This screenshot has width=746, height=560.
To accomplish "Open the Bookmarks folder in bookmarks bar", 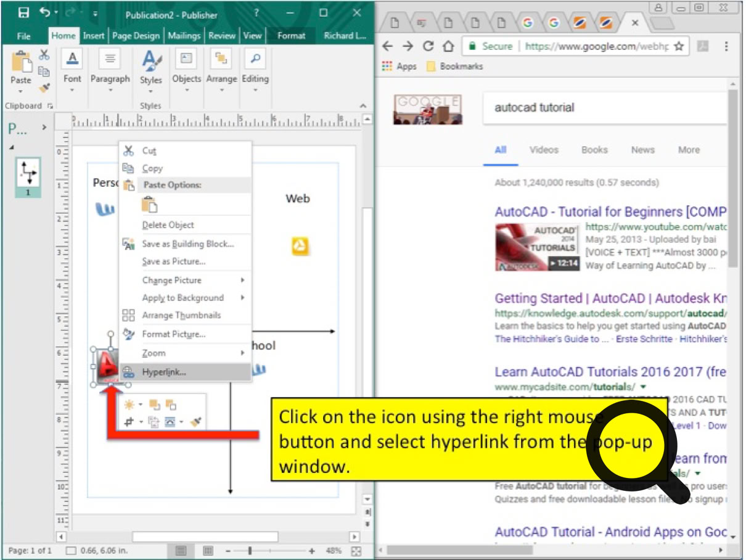I will (454, 67).
